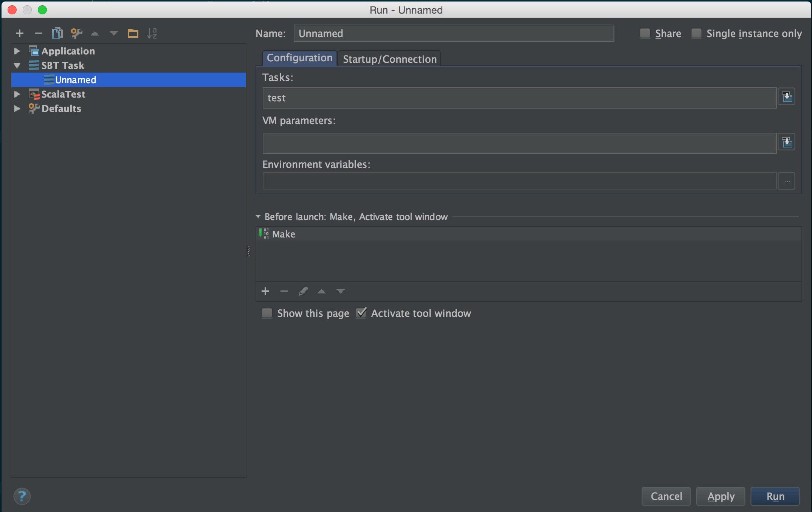Switch to the Startup/Connection tab

[x=390, y=59]
